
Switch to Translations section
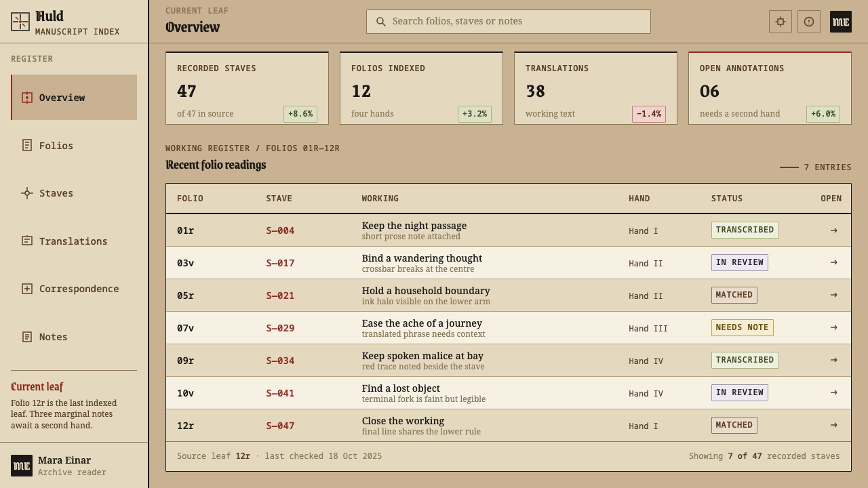74,241
